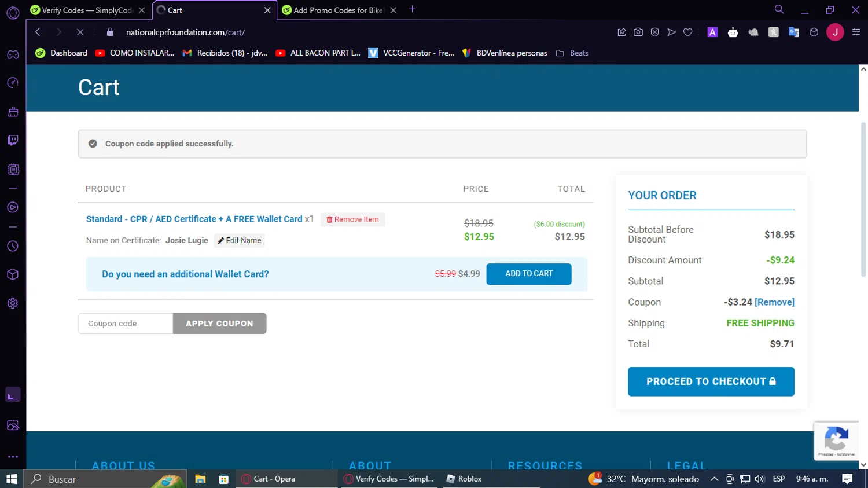
Task: View site security lock info
Action: coord(111,32)
